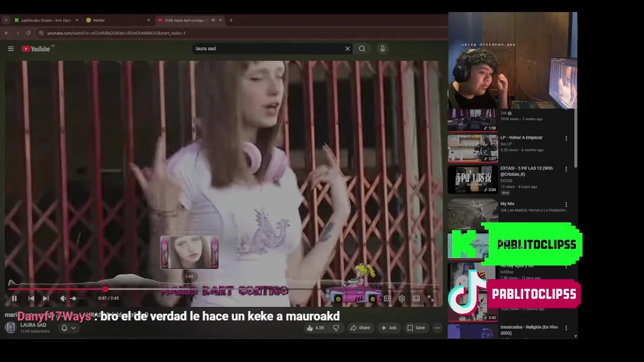Viewport: 644px width, 362px height.
Task: Toggle closed captions in the player
Action: (387, 298)
